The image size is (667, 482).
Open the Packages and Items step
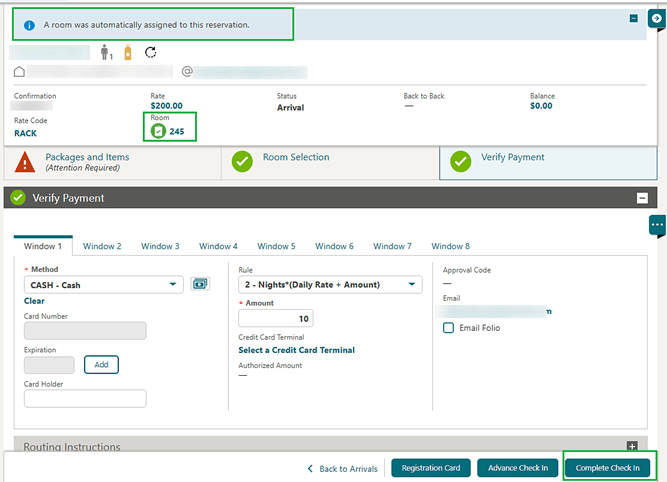tap(113, 163)
